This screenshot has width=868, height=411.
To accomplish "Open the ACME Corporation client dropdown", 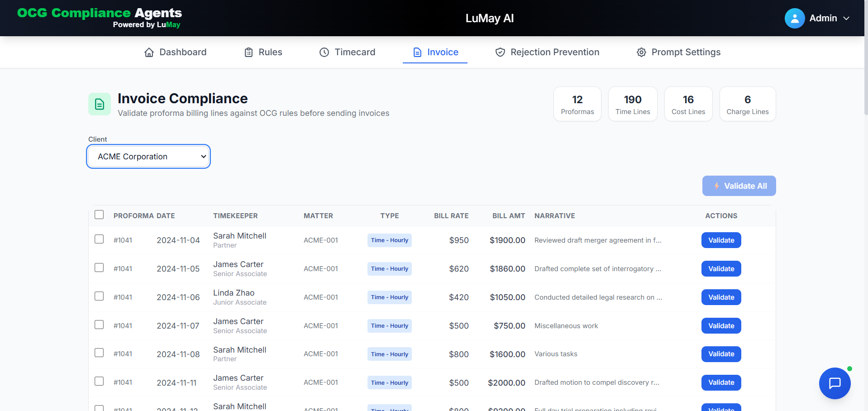I will click(148, 157).
